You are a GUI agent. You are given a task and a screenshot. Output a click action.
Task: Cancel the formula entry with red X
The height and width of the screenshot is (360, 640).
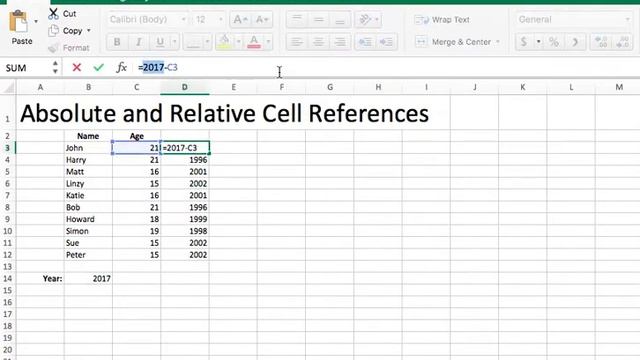tap(76, 67)
